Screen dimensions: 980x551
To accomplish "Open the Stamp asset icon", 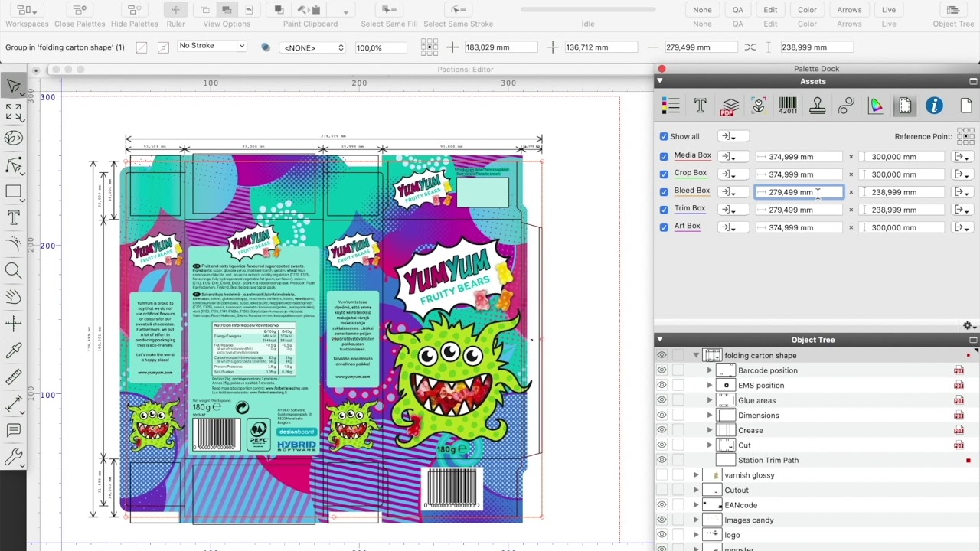I will 817,106.
